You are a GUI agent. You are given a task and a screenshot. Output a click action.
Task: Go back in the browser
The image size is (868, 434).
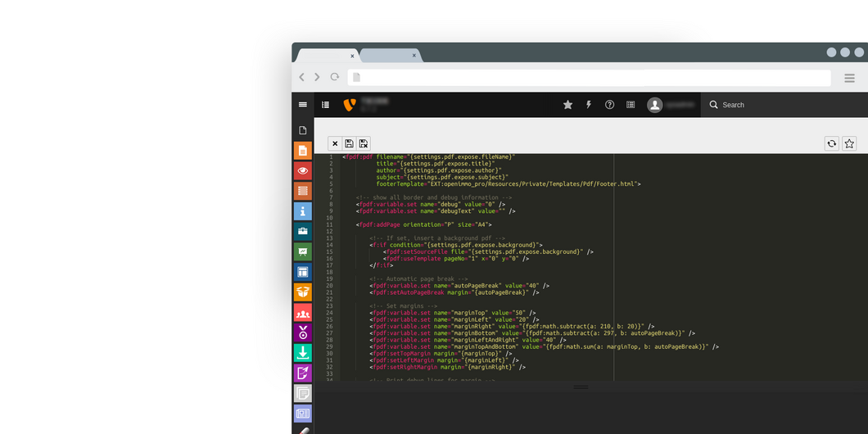point(301,77)
